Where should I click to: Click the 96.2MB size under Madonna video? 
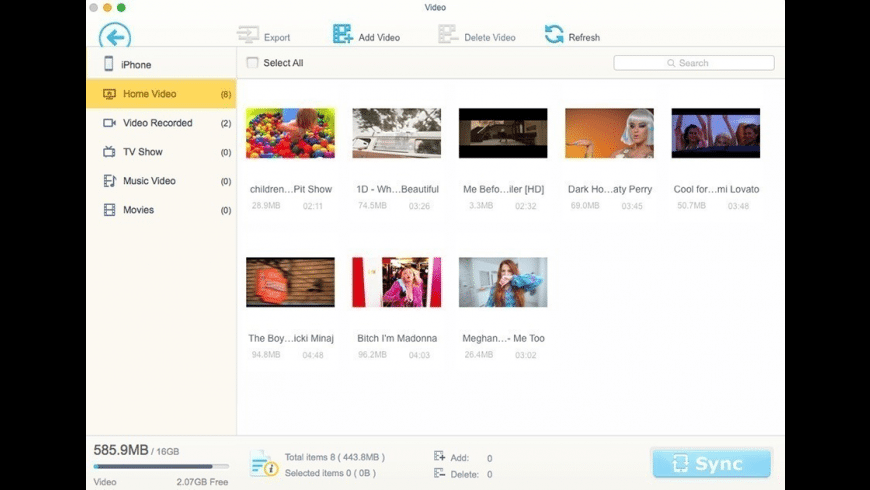[x=372, y=354]
